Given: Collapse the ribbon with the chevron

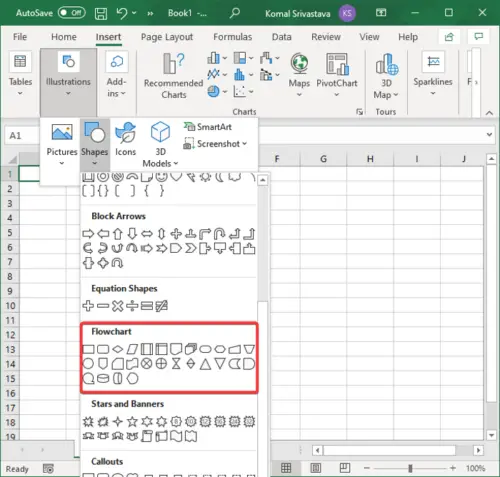Looking at the screenshot, I should (489, 113).
